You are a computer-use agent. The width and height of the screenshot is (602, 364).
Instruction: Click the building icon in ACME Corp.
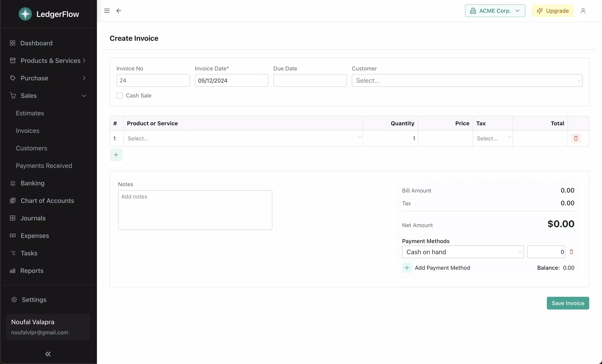click(473, 11)
